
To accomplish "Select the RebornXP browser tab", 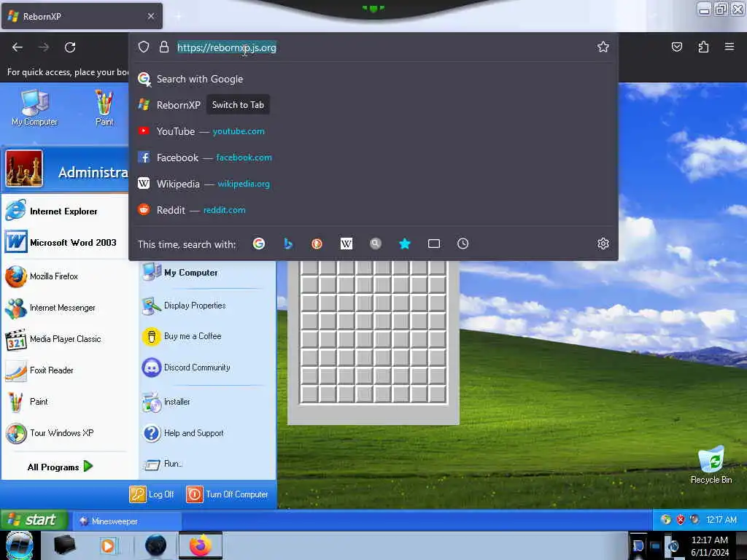I will pos(82,16).
